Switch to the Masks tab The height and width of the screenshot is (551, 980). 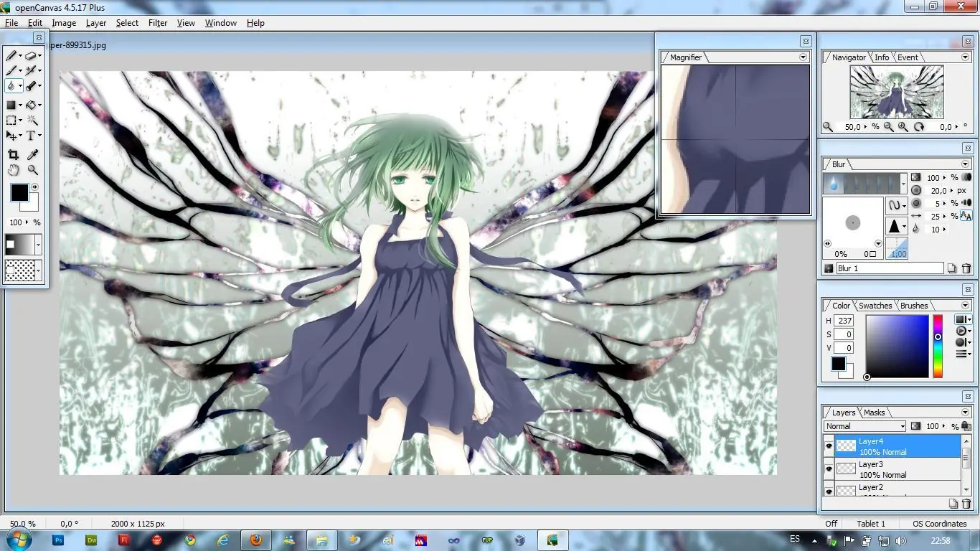point(874,413)
